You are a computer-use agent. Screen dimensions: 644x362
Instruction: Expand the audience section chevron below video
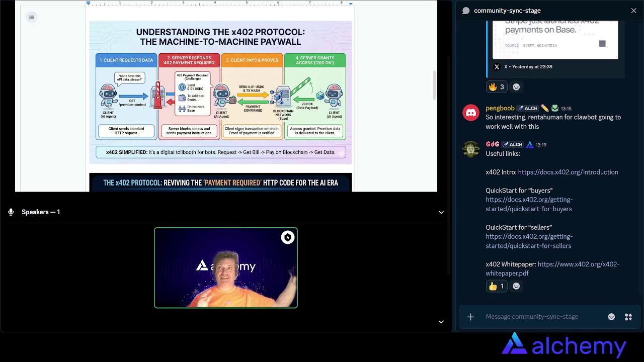tap(441, 322)
